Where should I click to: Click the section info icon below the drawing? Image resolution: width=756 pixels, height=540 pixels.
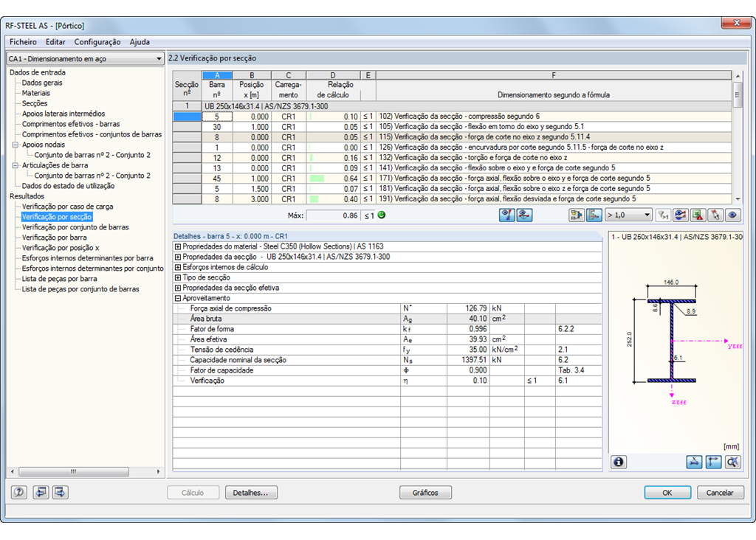[619, 462]
